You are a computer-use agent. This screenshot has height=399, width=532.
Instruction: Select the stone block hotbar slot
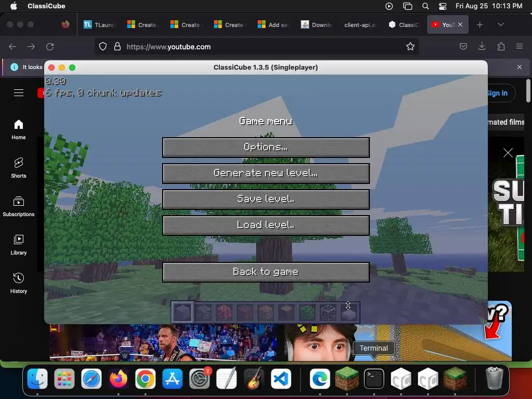pos(182,312)
